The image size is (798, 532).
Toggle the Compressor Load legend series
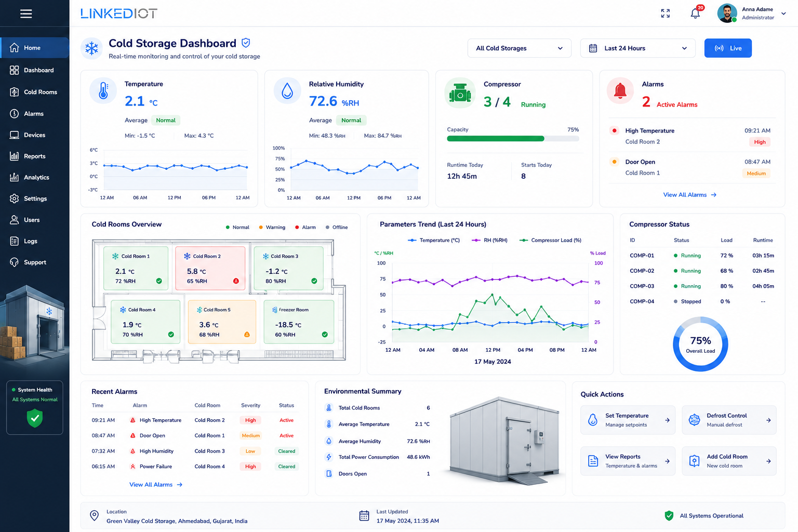[550, 240]
